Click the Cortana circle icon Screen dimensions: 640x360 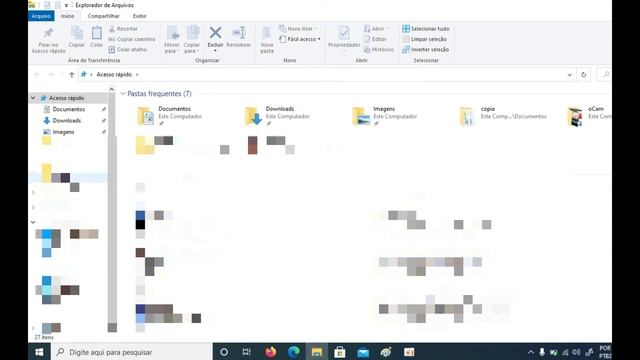224,352
